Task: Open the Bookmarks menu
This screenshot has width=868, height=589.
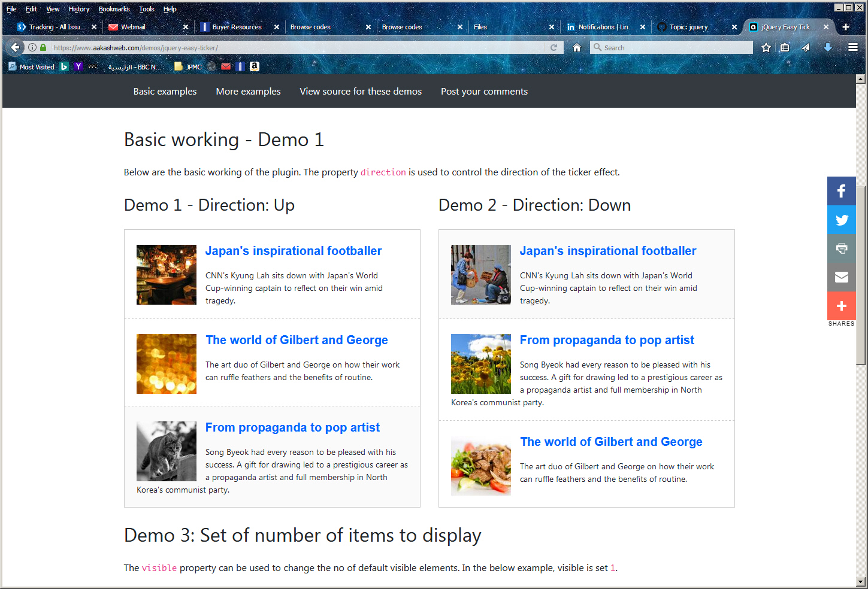Action: tap(114, 9)
